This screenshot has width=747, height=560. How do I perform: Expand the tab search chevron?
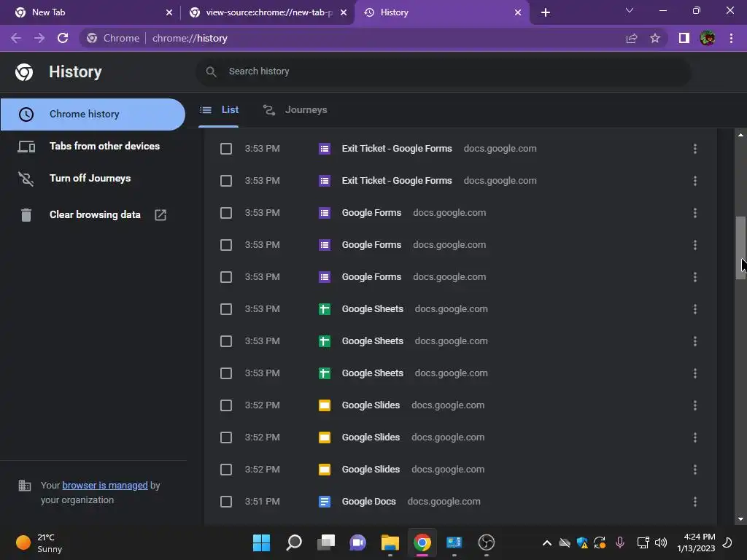(630, 10)
